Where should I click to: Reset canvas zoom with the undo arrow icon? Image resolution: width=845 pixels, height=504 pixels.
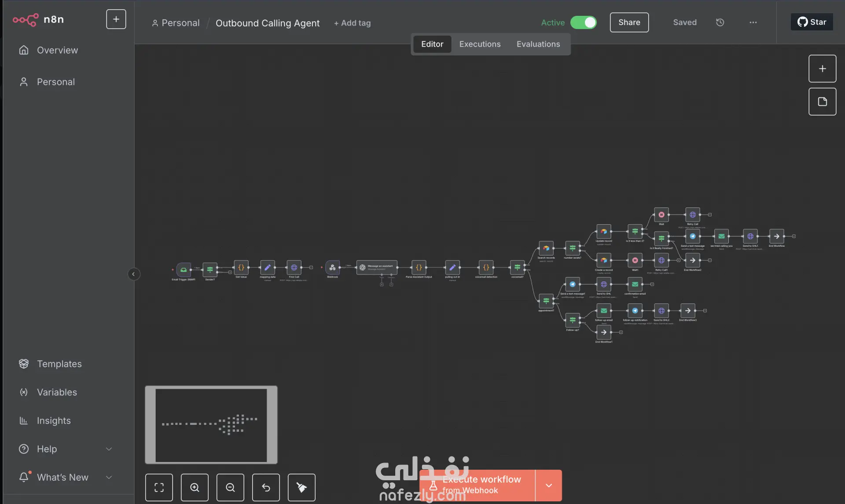(x=266, y=487)
